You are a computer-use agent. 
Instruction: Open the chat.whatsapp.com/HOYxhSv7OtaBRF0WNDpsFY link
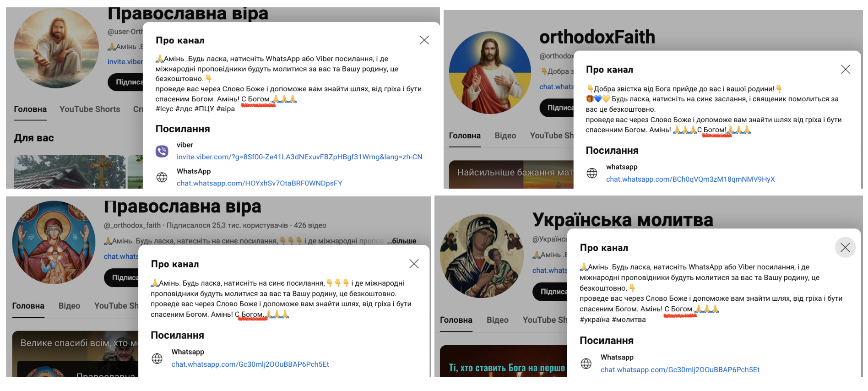[260, 183]
